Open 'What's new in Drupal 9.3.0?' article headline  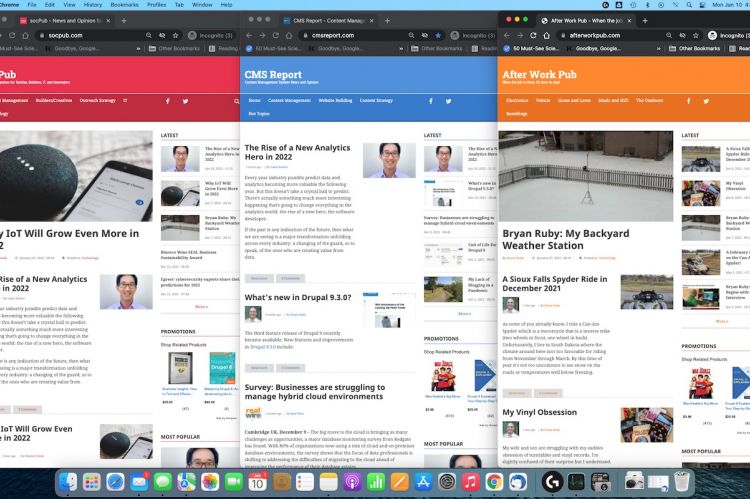298,298
